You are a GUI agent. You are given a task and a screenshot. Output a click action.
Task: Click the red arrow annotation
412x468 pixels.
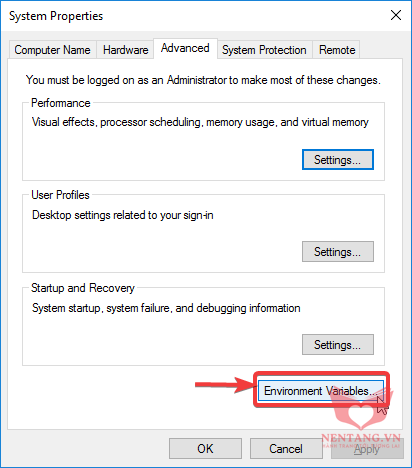coord(226,385)
